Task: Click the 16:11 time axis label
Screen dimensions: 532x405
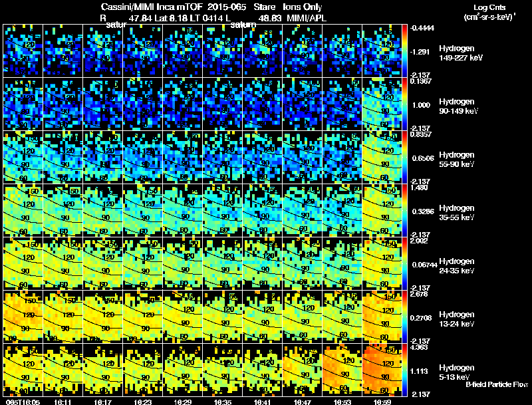Action: click(63, 402)
